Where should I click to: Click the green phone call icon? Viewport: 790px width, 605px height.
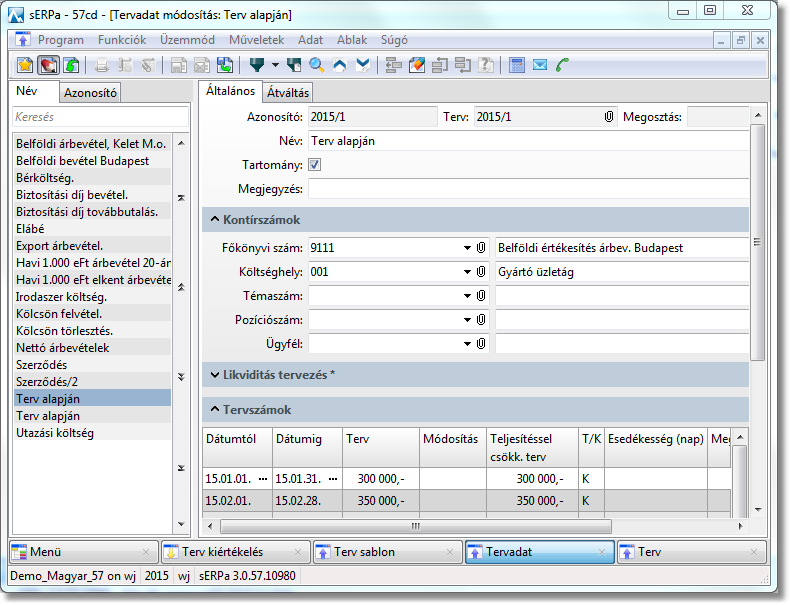coord(563,66)
